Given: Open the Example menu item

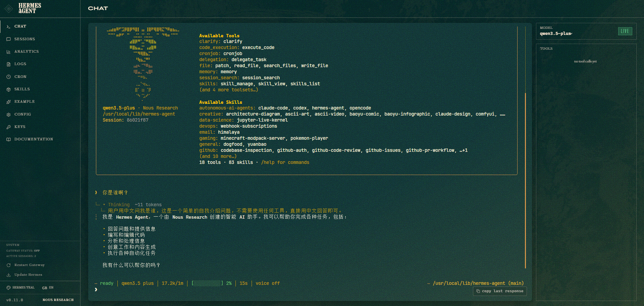Looking at the screenshot, I should (x=24, y=102).
